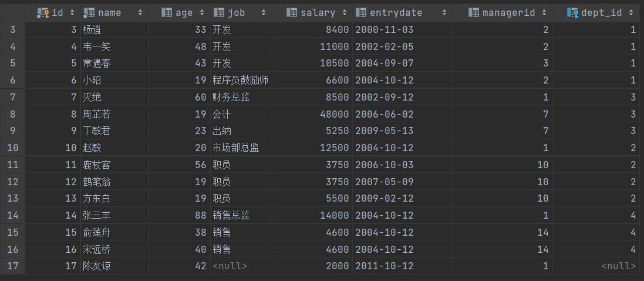The height and width of the screenshot is (281, 644).
Task: Click the name cell 灭绝
Action: [114, 97]
